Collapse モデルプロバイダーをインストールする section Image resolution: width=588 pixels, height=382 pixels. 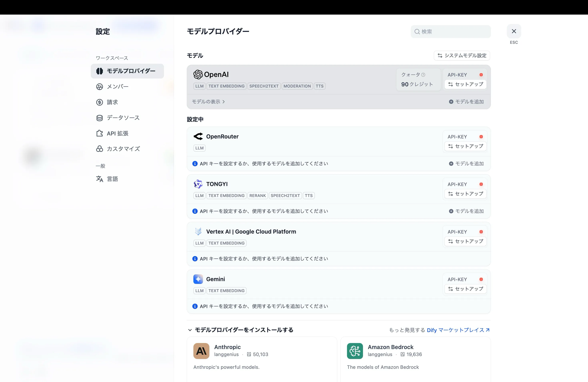240,330
